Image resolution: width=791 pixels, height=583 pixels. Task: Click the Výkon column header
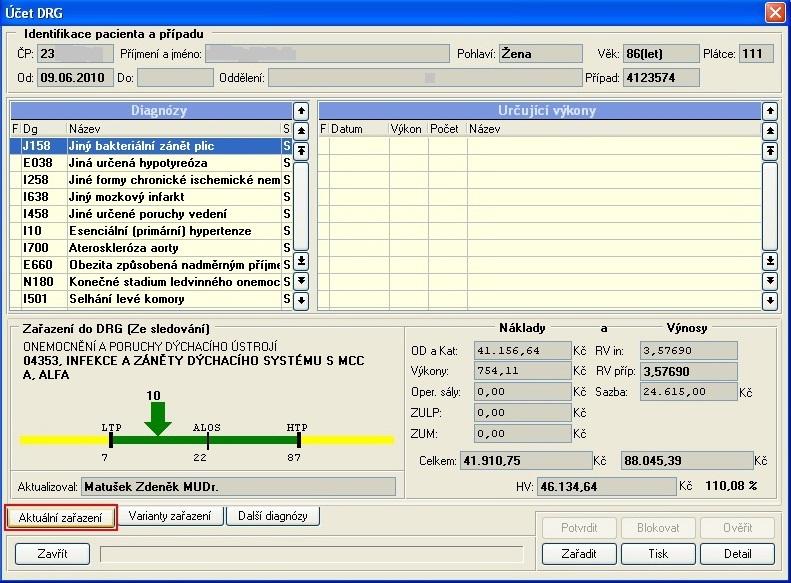pos(408,129)
